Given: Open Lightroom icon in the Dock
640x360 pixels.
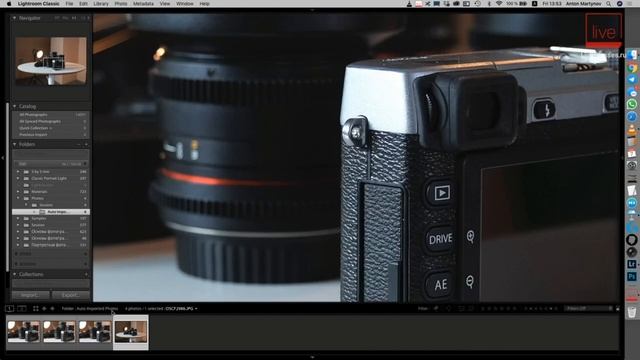Looking at the screenshot, I should point(632,264).
